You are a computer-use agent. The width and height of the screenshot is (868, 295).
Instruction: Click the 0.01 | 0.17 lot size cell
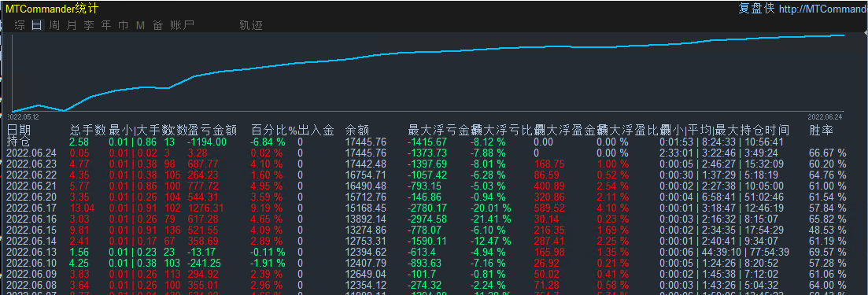133,241
